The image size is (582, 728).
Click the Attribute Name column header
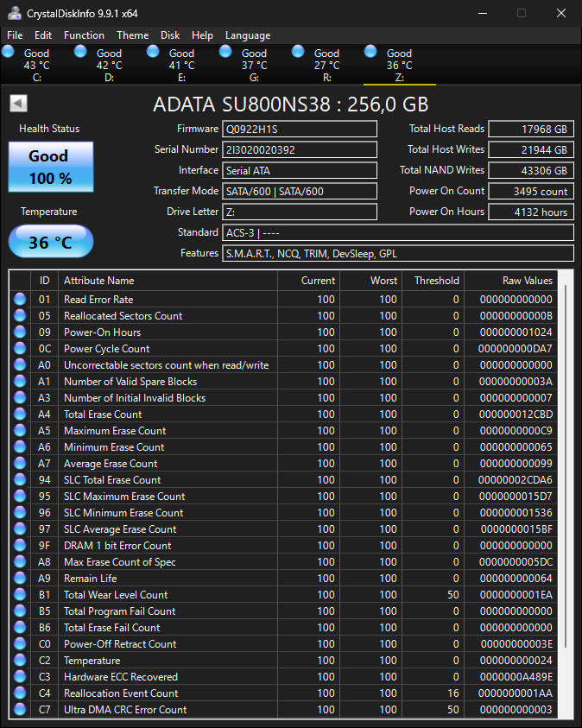click(168, 281)
